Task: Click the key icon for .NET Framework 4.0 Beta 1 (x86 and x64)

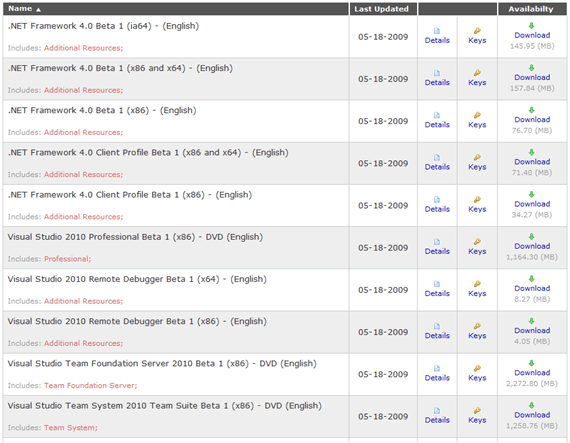Action: (x=477, y=73)
